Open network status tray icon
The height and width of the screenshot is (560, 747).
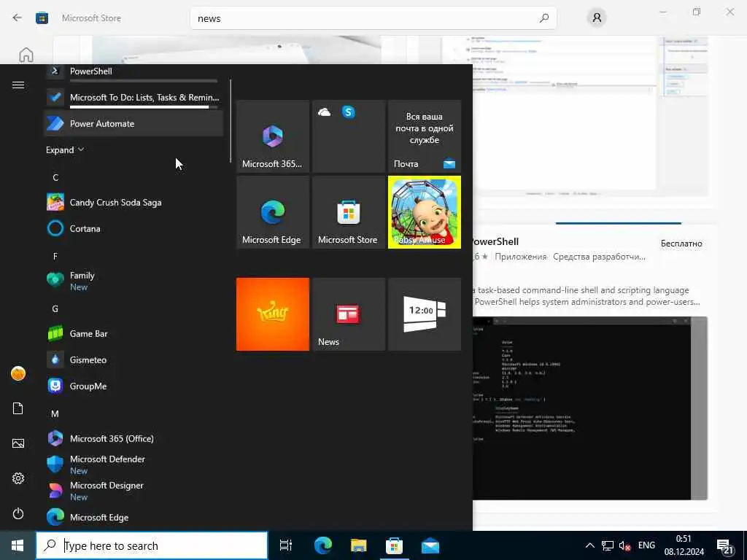coord(608,545)
